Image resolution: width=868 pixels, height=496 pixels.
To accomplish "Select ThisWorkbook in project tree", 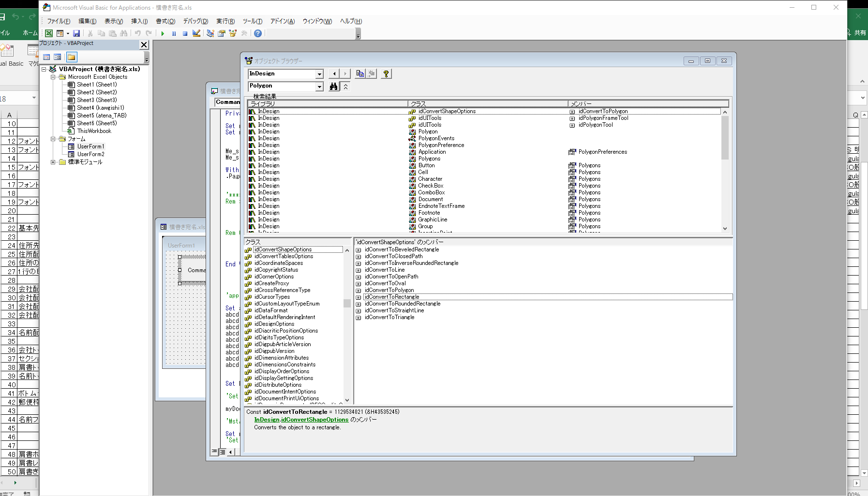I will click(94, 131).
